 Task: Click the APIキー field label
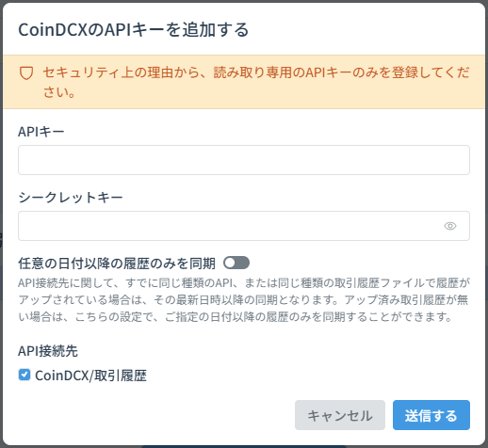point(41,132)
